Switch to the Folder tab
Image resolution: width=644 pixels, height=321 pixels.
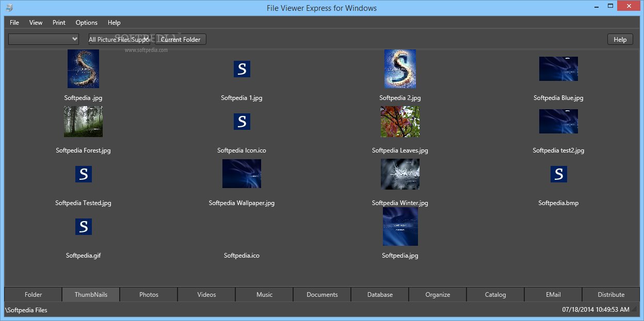(x=34, y=295)
